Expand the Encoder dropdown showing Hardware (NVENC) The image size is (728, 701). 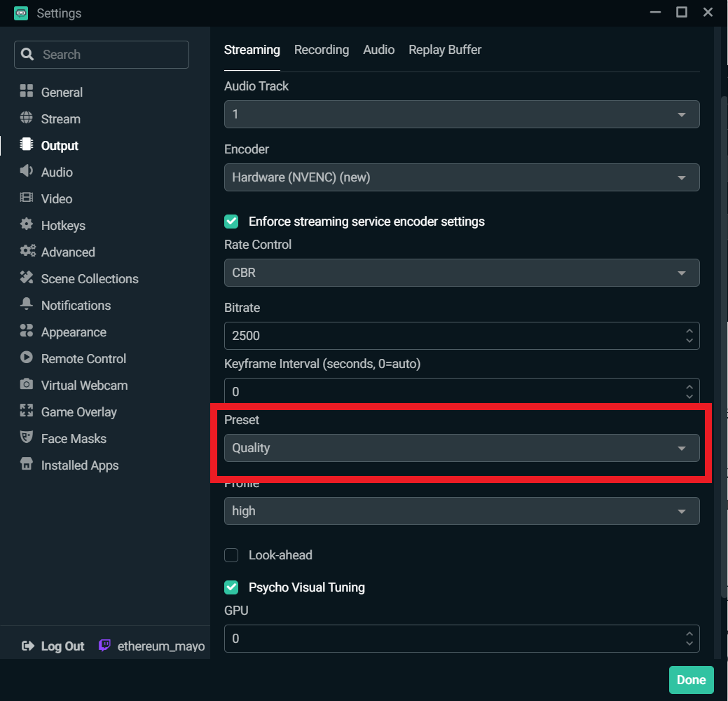(462, 177)
